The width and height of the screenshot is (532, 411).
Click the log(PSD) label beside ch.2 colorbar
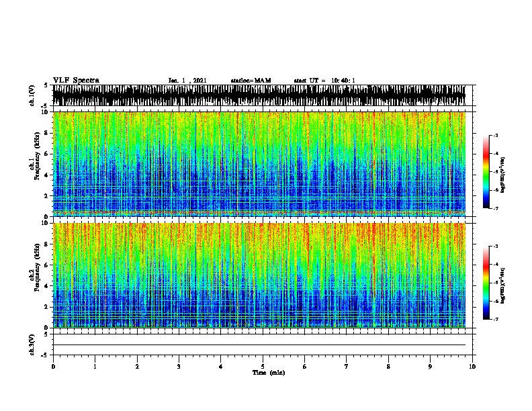(502, 285)
